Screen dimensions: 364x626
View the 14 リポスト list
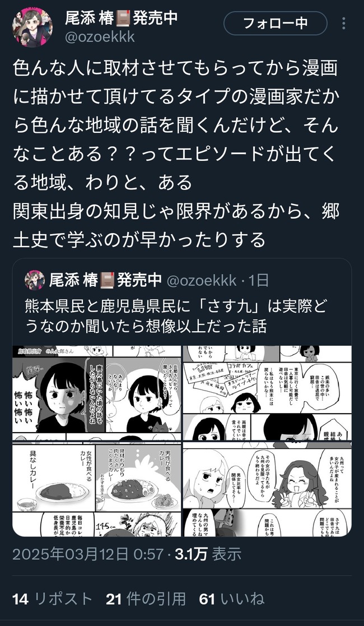(x=52, y=599)
